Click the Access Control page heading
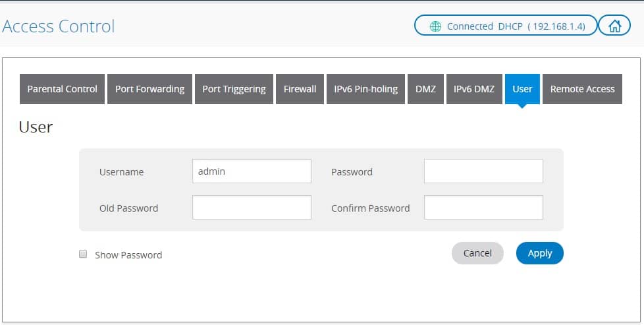 pos(59,26)
